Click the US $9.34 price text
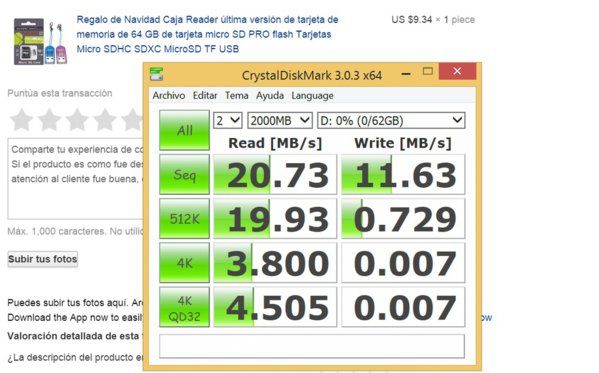The width and height of the screenshot is (599, 373). [x=411, y=19]
